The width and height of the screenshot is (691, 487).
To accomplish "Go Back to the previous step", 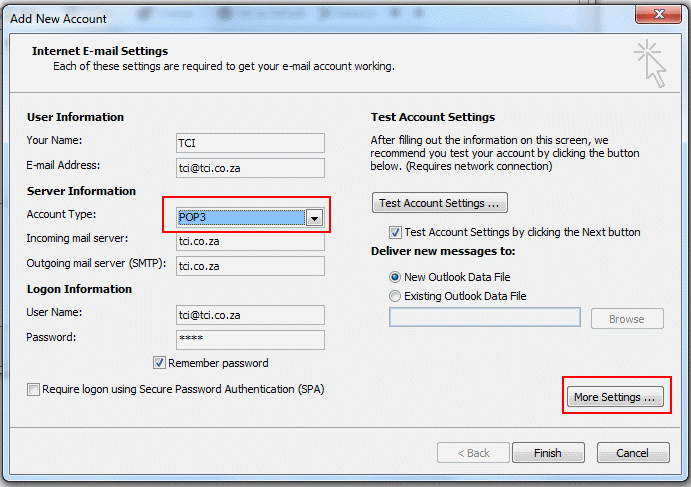I will pos(473,453).
